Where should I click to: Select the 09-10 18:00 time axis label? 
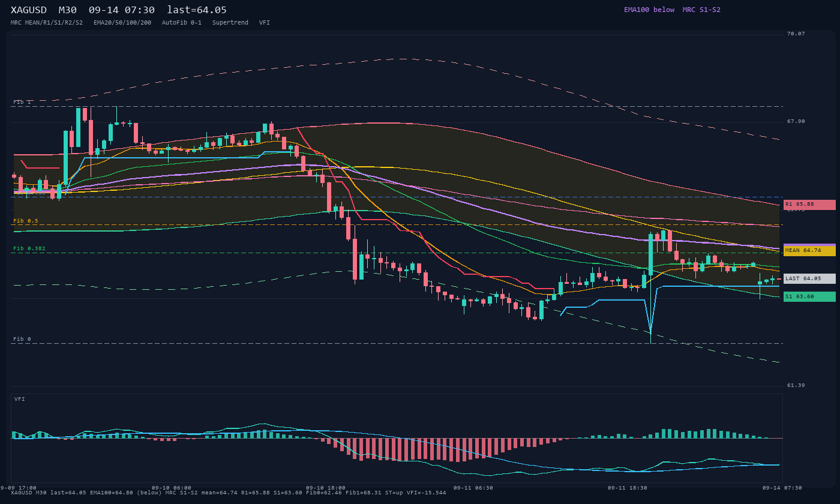(326, 488)
